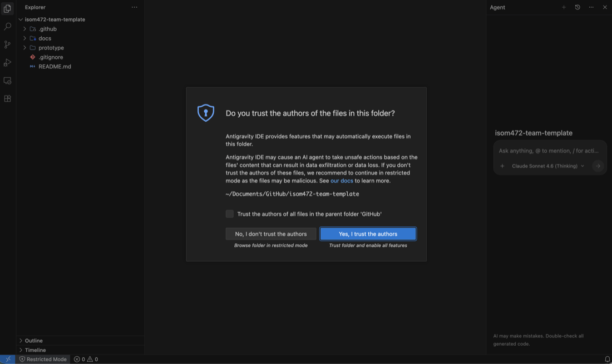Open the Remote Explorer view icon
The image size is (612, 364).
click(7, 81)
